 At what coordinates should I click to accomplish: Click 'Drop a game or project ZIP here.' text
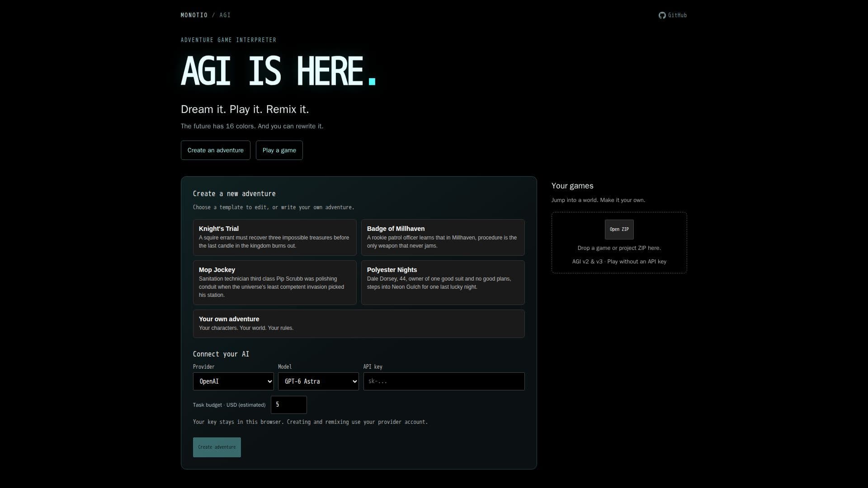(619, 248)
